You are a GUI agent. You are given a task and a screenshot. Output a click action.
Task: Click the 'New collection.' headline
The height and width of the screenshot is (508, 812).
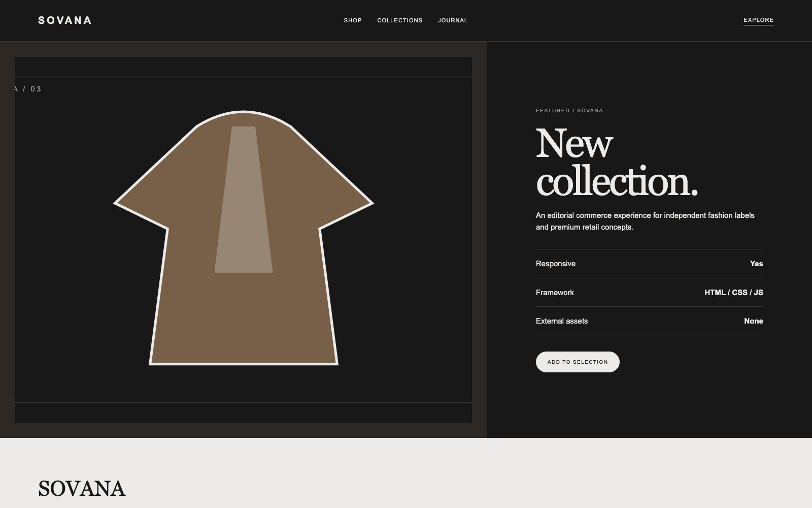point(617,162)
